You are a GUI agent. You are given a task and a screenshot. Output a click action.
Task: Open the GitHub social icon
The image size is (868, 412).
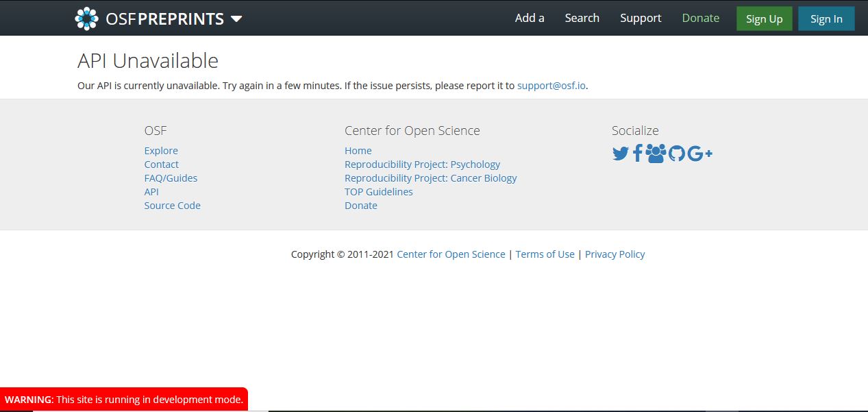coord(676,154)
